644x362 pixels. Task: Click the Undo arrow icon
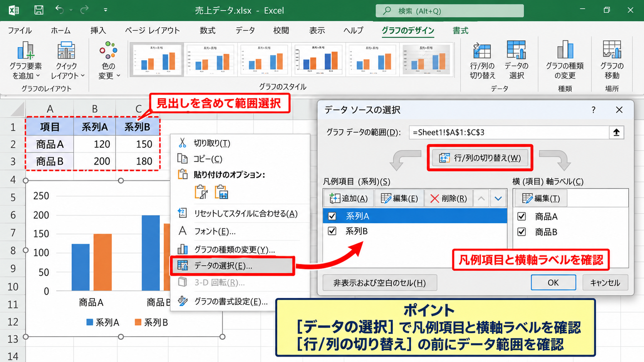click(59, 10)
